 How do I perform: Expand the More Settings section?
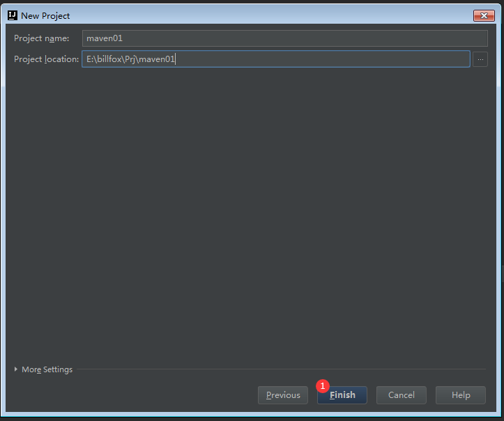coord(43,369)
